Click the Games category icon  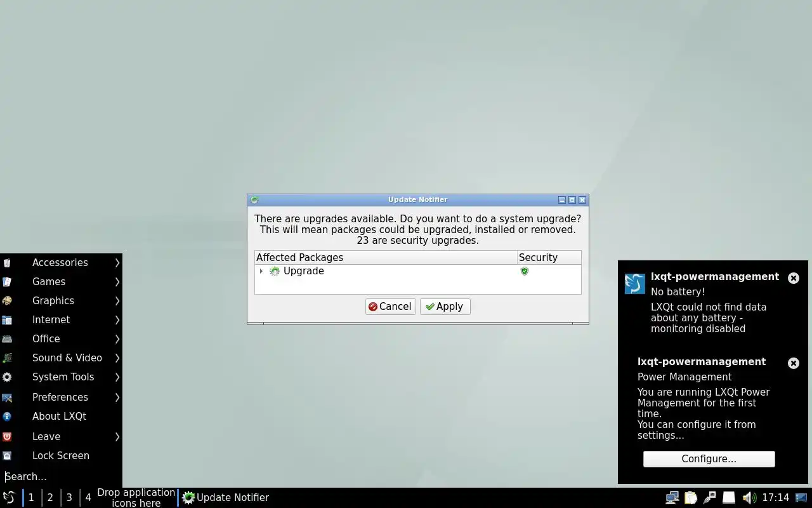point(7,281)
